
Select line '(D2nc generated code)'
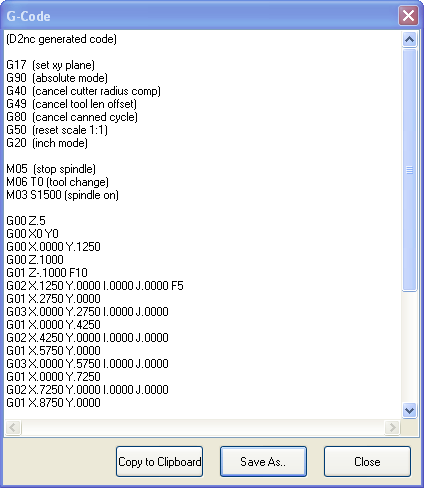click(61, 39)
